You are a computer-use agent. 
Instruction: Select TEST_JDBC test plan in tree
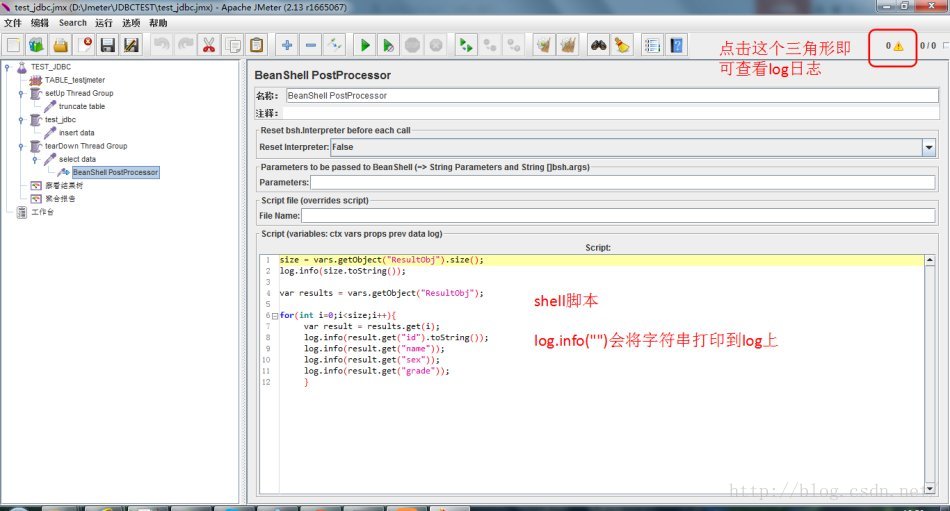coord(51,67)
